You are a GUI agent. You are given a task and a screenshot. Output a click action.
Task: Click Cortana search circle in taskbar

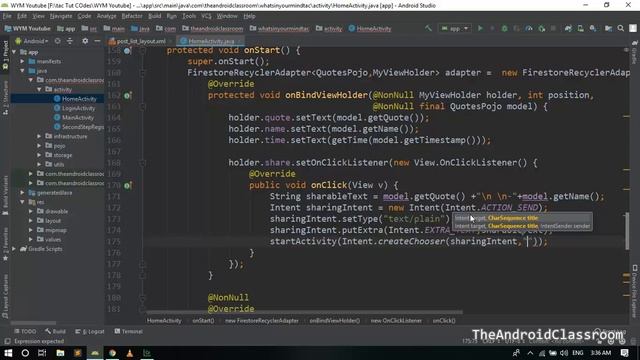[x=25, y=353]
